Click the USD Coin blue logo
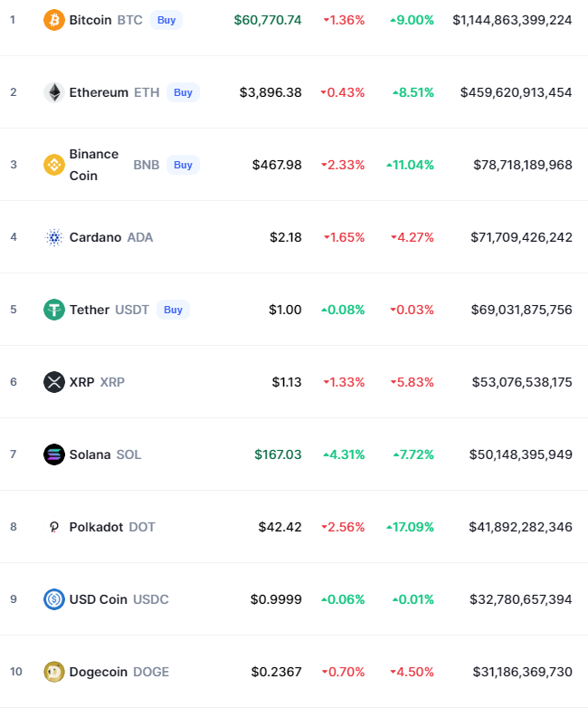This screenshot has height=708, width=588. tap(54, 599)
